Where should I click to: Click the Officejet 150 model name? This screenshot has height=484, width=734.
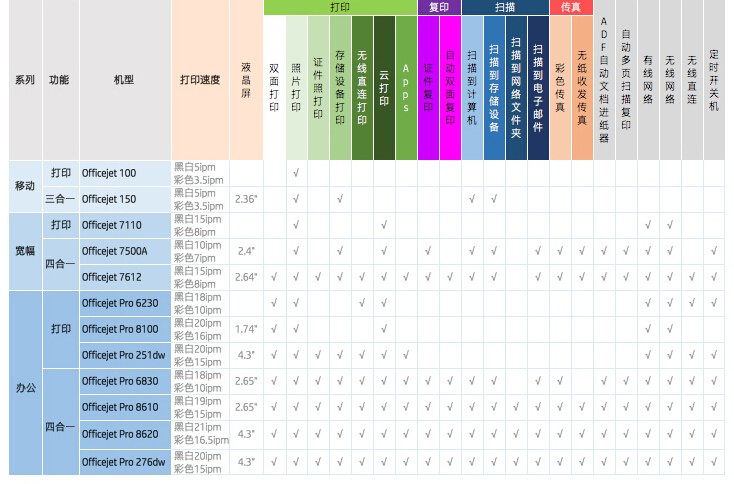point(109,199)
